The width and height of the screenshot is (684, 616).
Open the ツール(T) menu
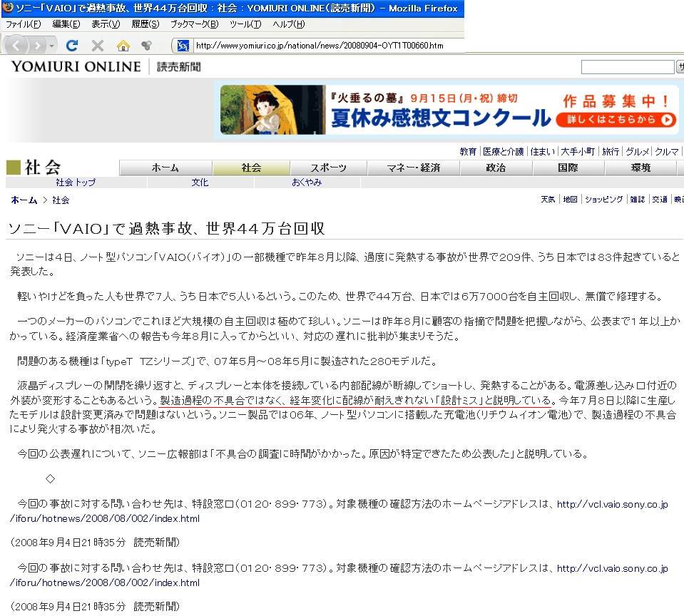[245, 24]
